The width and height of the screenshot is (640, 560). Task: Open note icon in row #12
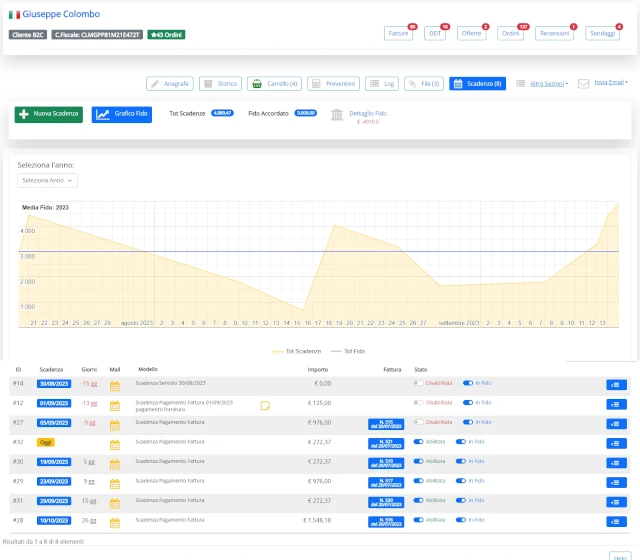tap(265, 405)
